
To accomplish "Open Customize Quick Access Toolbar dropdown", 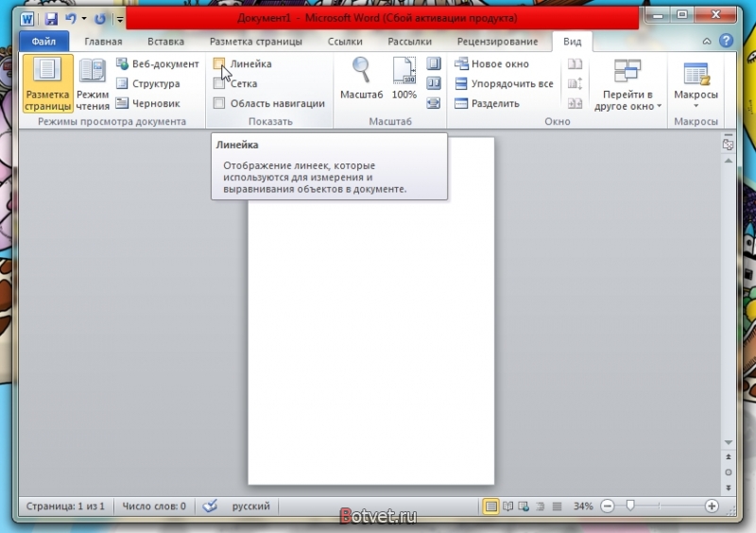I will [120, 19].
